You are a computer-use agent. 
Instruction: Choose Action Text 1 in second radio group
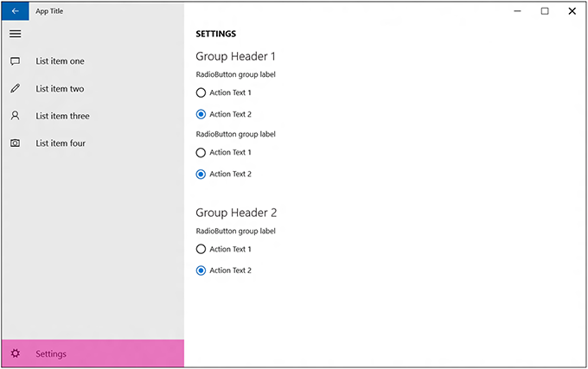tap(201, 152)
